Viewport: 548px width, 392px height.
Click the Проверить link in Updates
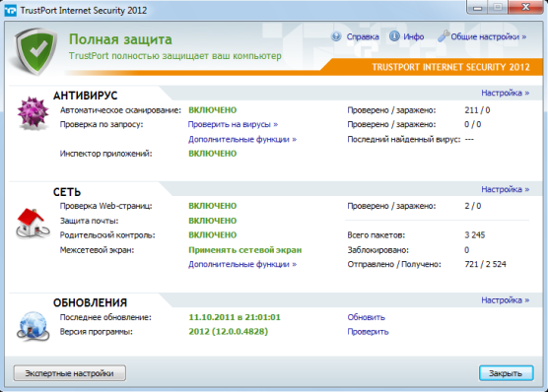pos(368,332)
